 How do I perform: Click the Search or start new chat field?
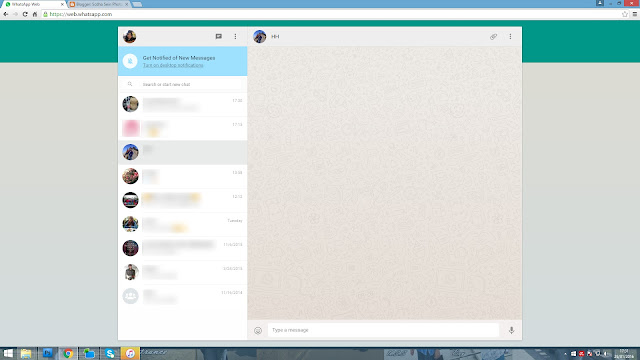[183, 84]
